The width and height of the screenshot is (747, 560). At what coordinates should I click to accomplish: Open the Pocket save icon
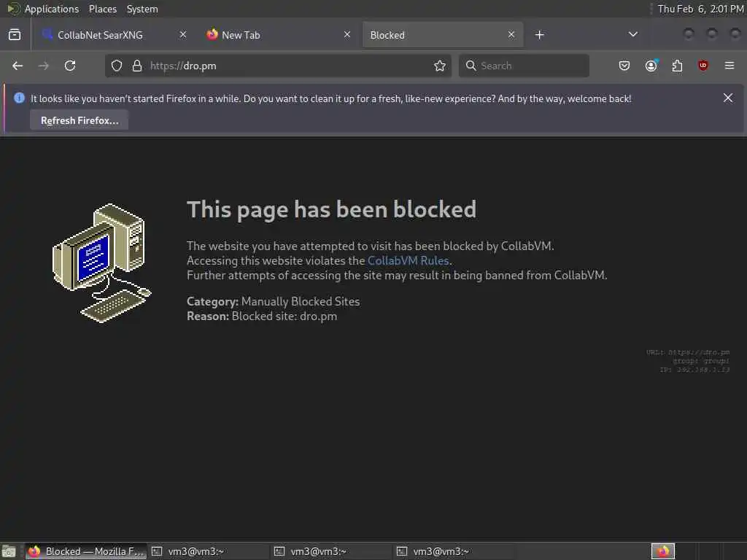pyautogui.click(x=624, y=66)
